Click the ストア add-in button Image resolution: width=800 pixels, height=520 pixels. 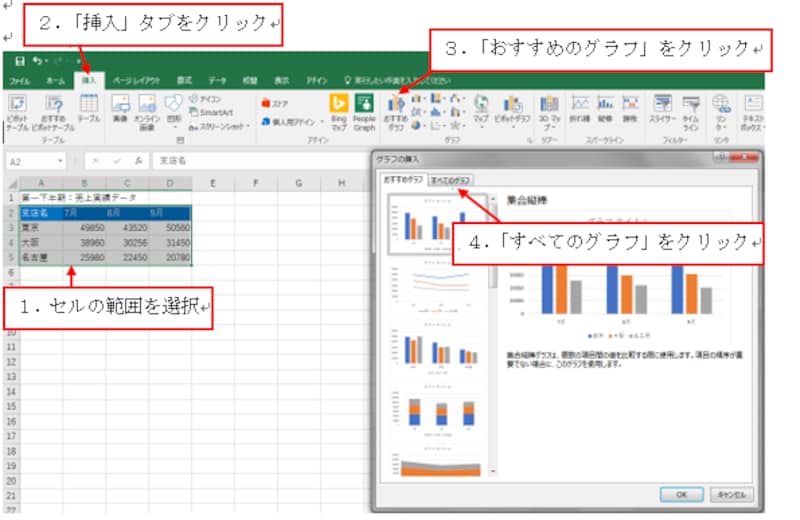pos(275,104)
